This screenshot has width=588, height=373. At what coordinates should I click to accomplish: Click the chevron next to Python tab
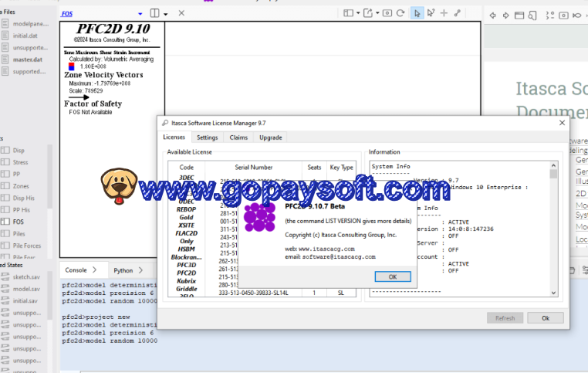coord(140,270)
